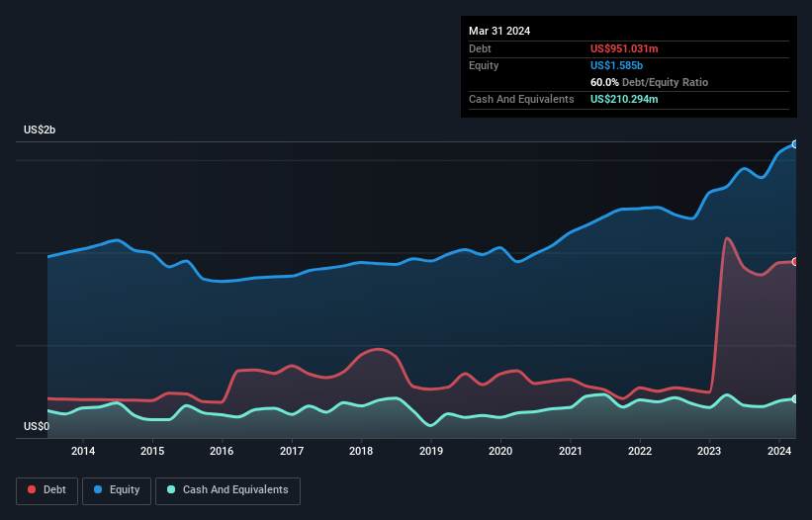Click the 2024 axis label

click(x=778, y=451)
